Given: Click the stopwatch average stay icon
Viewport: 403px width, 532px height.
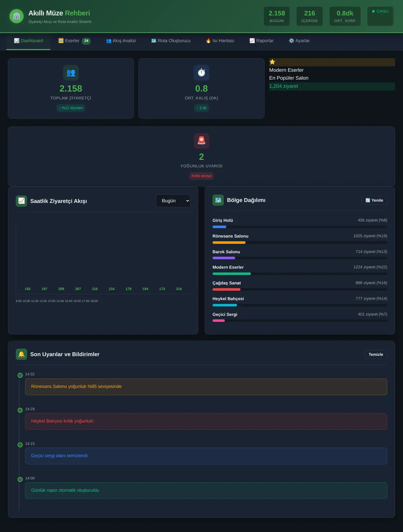Looking at the screenshot, I should pyautogui.click(x=201, y=72).
